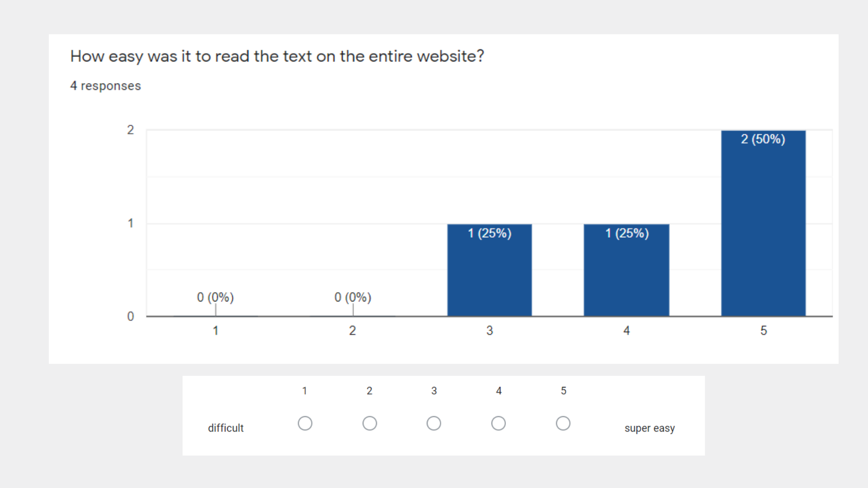This screenshot has width=868, height=488.
Task: Click the number 5 above the radio buttons
Action: pyautogui.click(x=563, y=391)
